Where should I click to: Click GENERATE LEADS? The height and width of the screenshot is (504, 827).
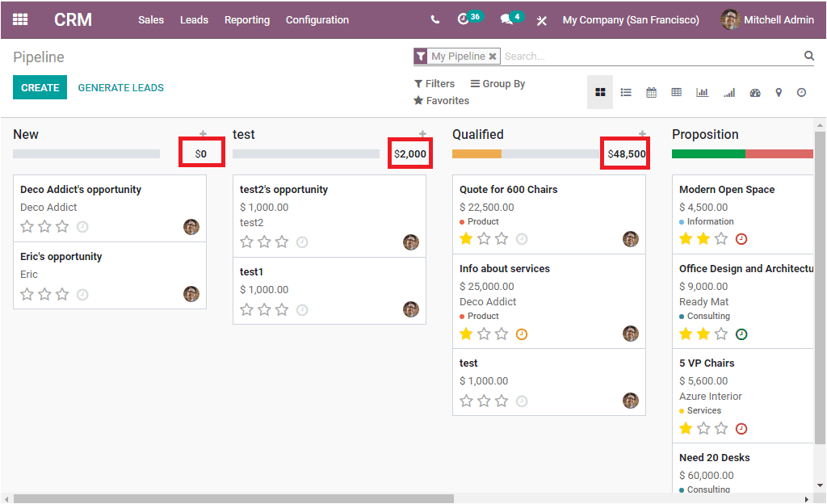[x=120, y=86]
